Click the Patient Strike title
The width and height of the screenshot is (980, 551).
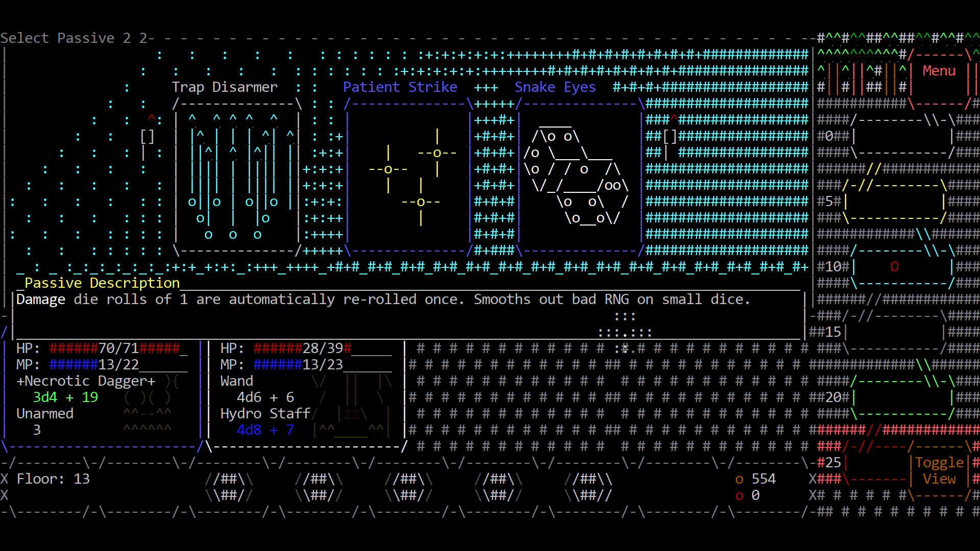click(400, 87)
